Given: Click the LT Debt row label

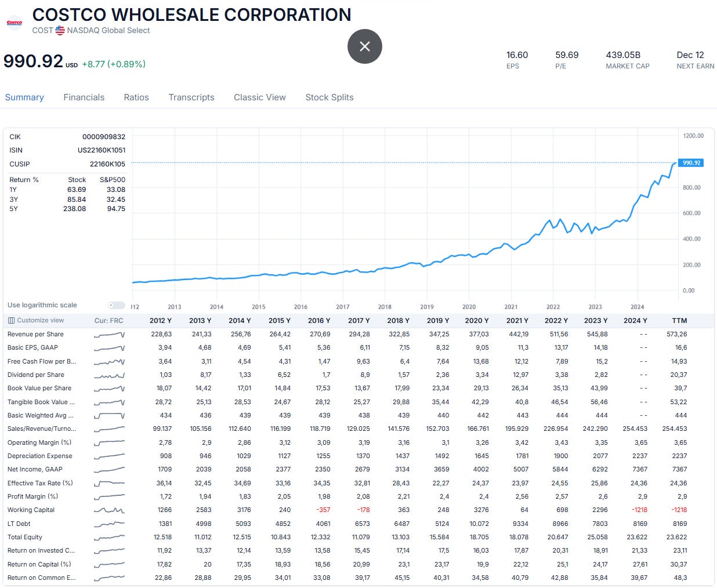Looking at the screenshot, I should [x=19, y=524].
